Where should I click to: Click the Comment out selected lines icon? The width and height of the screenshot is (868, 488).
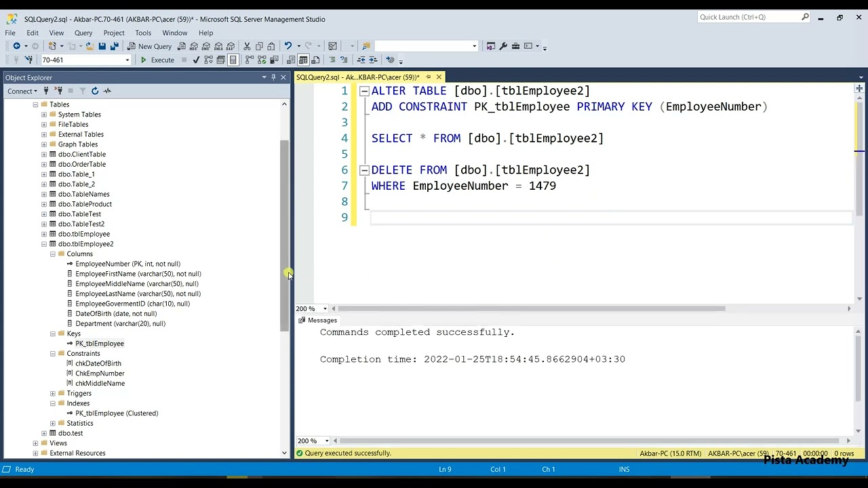coord(332,60)
